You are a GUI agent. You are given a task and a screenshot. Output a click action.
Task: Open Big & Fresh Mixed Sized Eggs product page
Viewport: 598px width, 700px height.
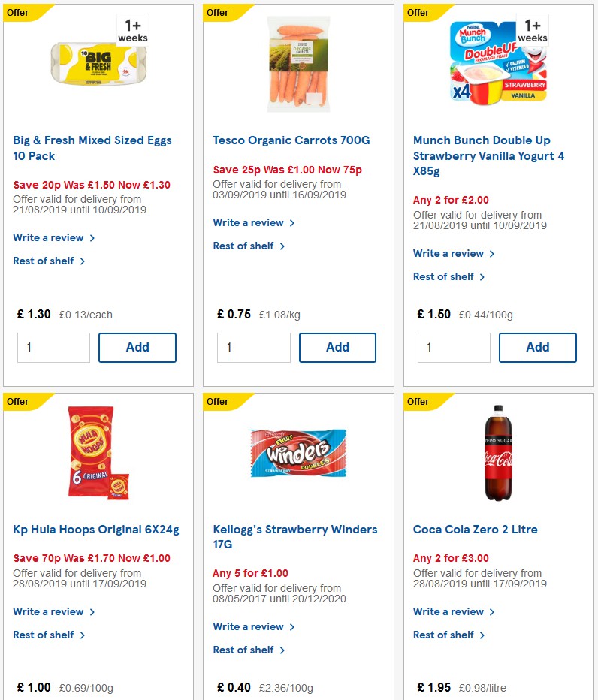92,148
